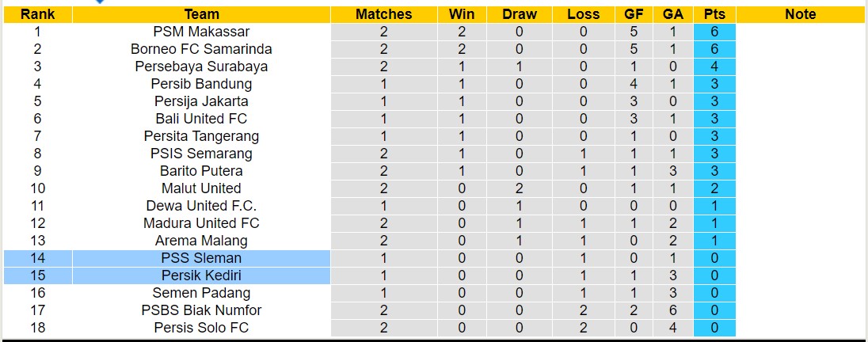Select the highlighted PSS Sleman row
This screenshot has width=868, height=342.
201,258
